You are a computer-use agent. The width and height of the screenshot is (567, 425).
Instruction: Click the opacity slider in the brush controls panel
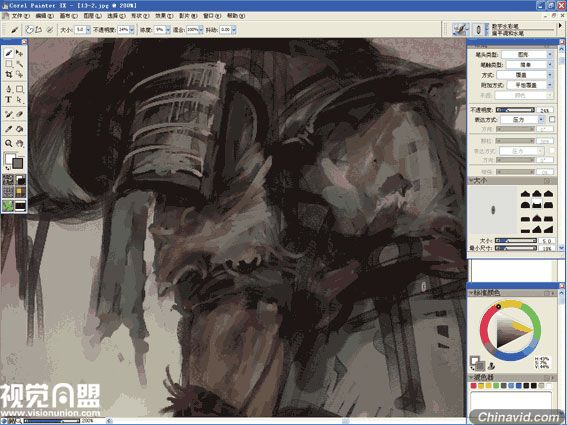click(515, 110)
